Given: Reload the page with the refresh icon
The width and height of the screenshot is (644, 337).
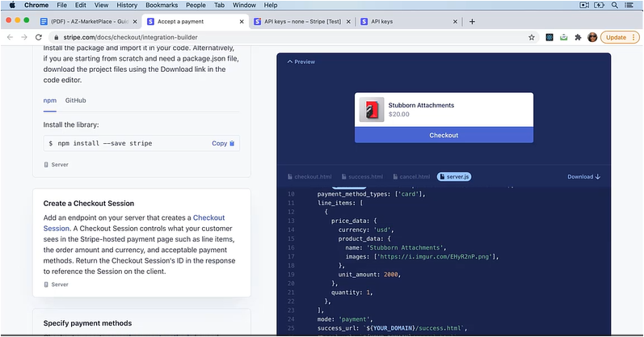Looking at the screenshot, I should [39, 37].
